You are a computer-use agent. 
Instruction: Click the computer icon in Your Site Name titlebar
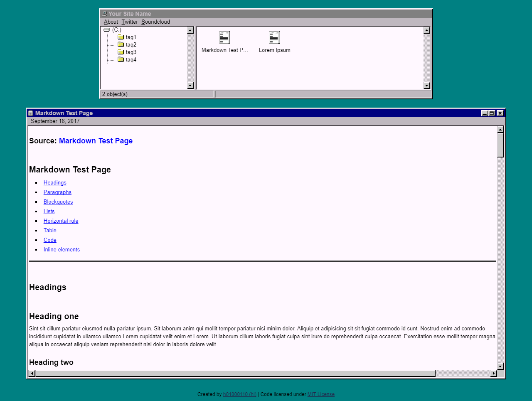coord(104,13)
